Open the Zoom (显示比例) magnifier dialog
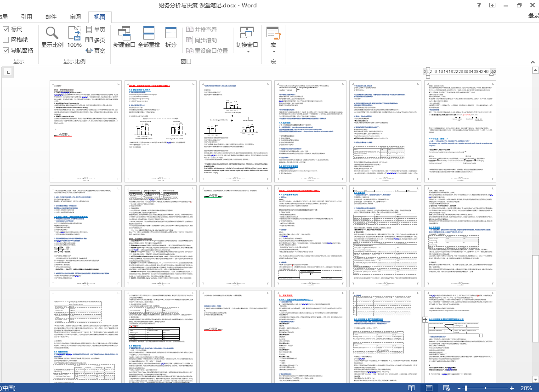Viewport: 539px width, 392px height. coord(52,37)
